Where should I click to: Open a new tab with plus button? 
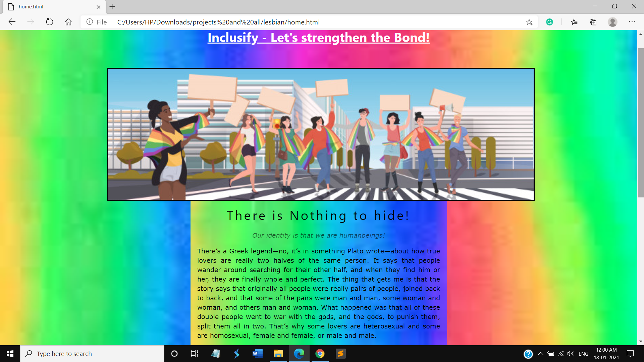click(x=112, y=7)
